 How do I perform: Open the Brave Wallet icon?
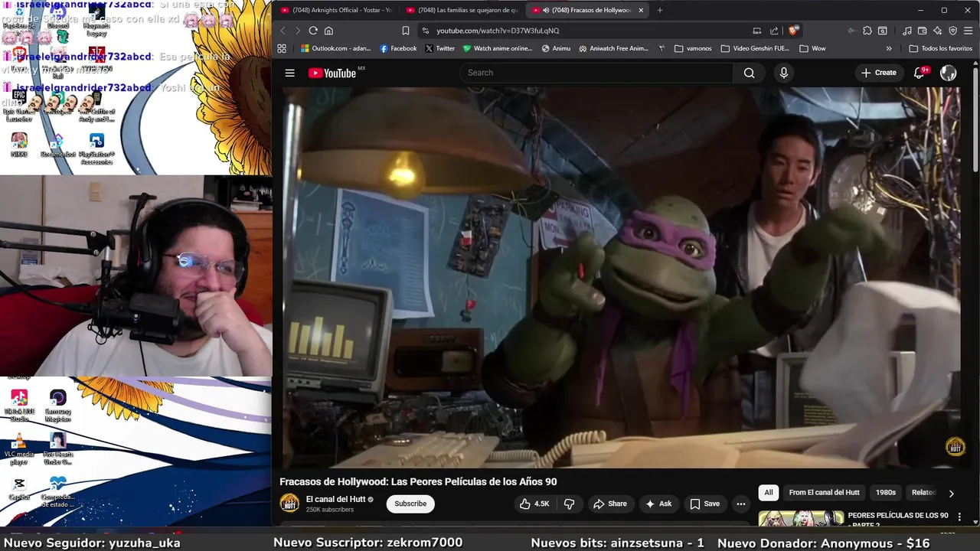922,31
